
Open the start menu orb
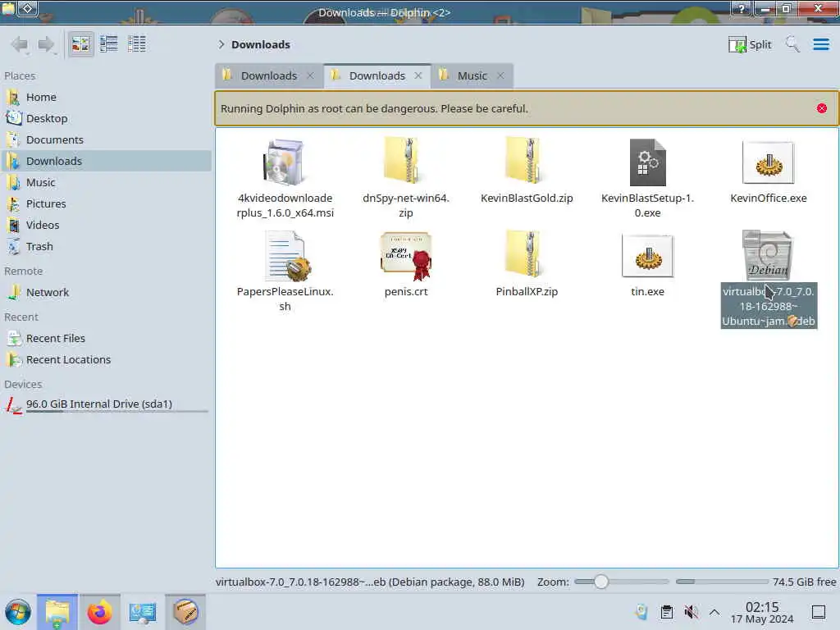[18, 612]
